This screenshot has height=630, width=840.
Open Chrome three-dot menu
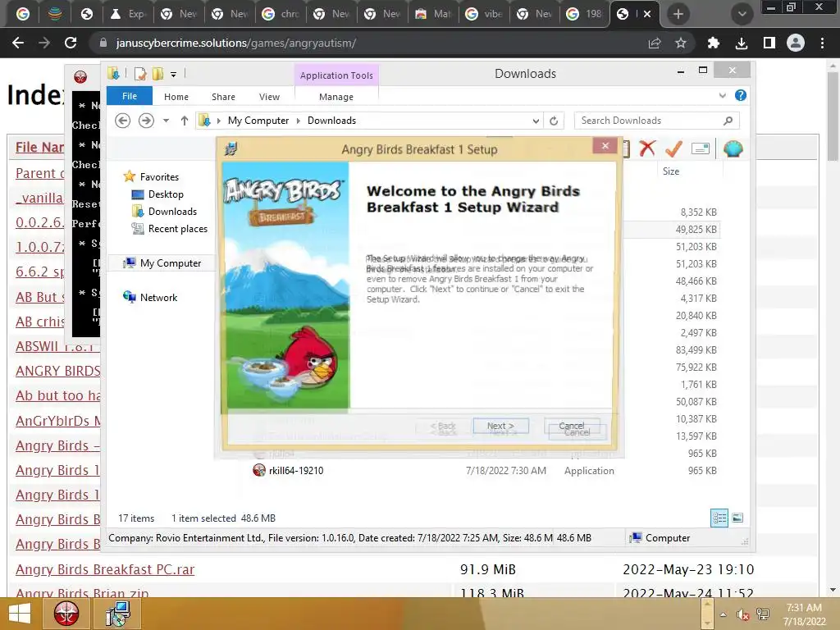pyautogui.click(x=822, y=43)
